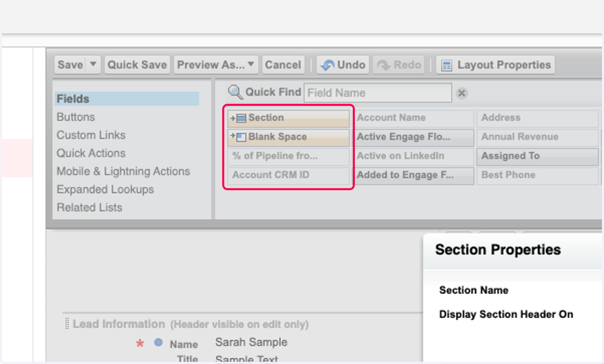Screen dimensions: 604x364
Task: Click the Quick Find magnifier icon
Action: coord(236,92)
